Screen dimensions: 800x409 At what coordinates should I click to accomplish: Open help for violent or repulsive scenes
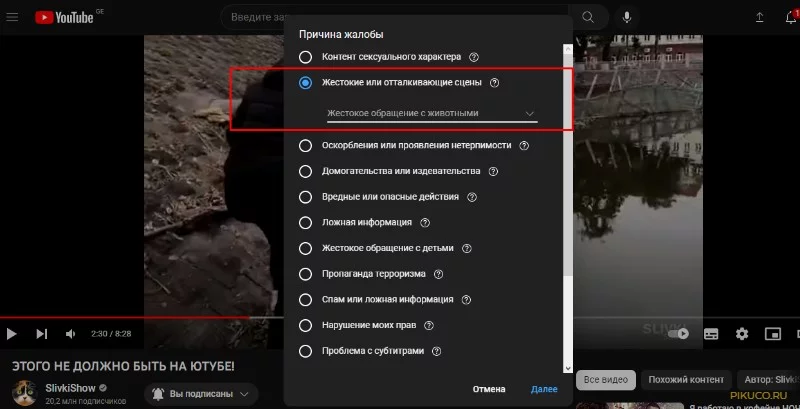494,83
